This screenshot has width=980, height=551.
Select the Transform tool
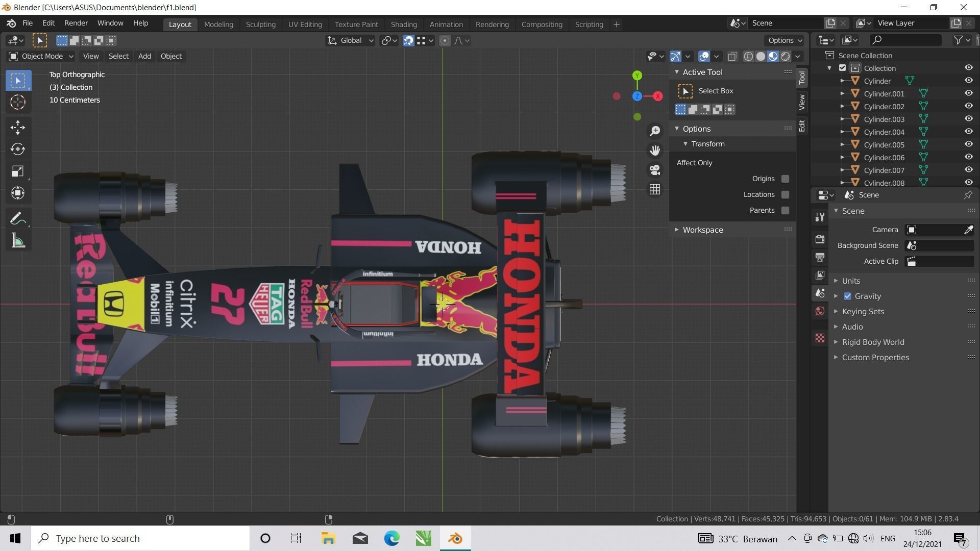coord(18,193)
